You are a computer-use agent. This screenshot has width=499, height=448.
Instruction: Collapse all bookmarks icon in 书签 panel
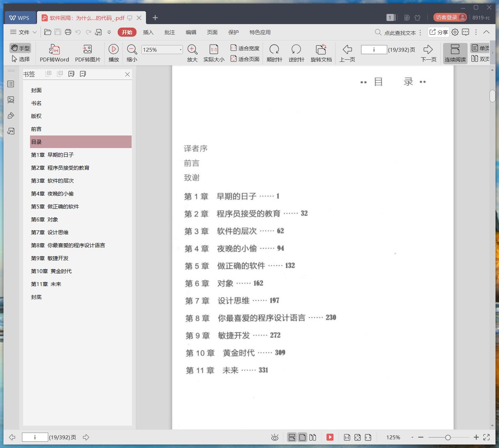pyautogui.click(x=60, y=74)
